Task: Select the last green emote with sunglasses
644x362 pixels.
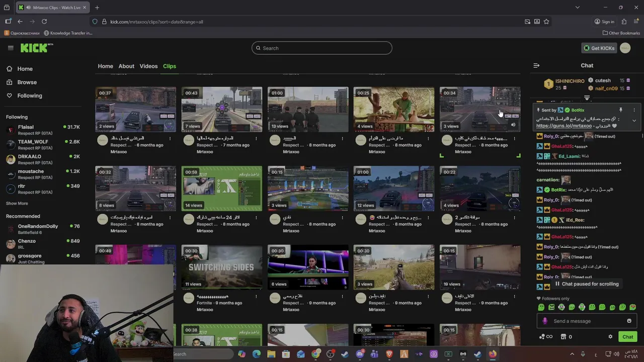Action: pos(633,307)
